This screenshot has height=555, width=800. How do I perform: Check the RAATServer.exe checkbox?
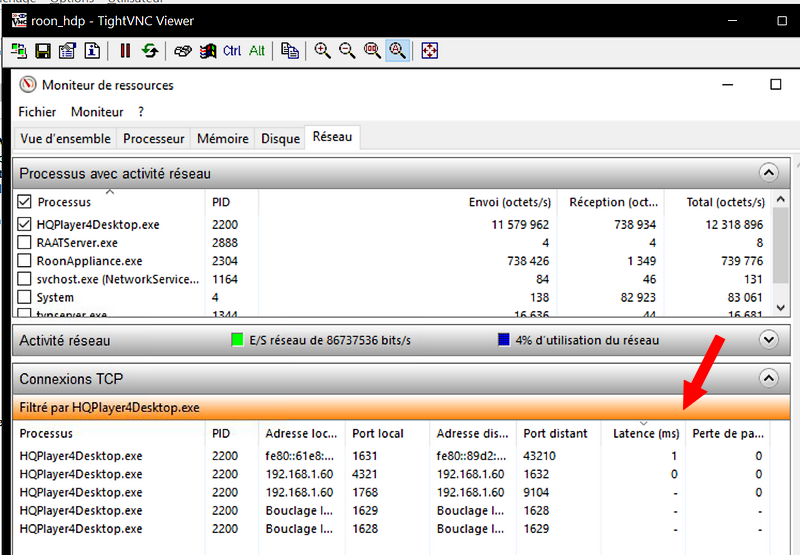coord(24,242)
